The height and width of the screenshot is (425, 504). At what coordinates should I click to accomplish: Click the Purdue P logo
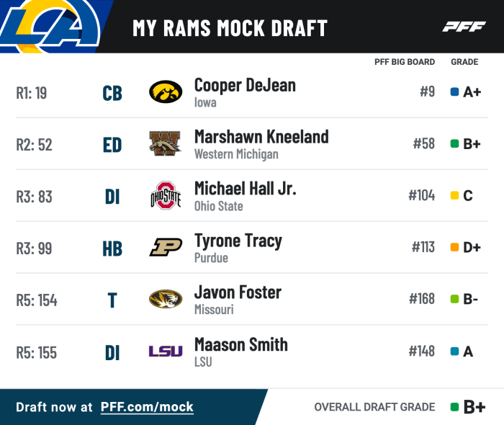(166, 248)
